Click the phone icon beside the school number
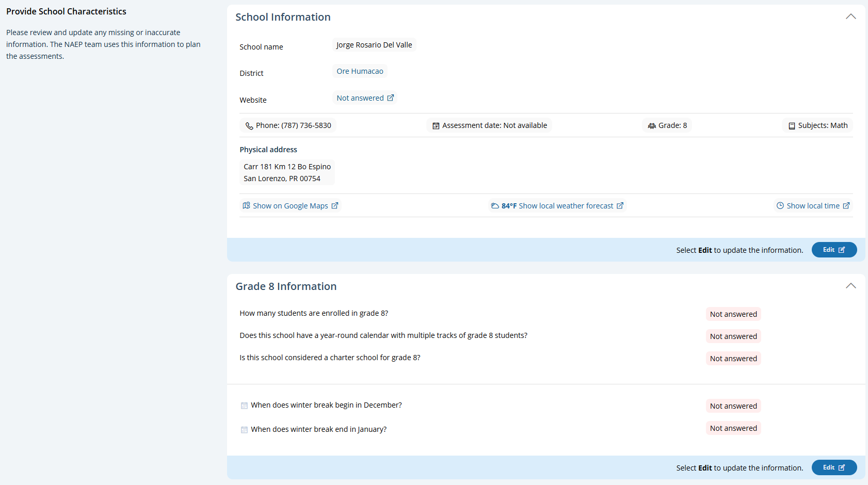Image resolution: width=868 pixels, height=485 pixels. coord(249,126)
